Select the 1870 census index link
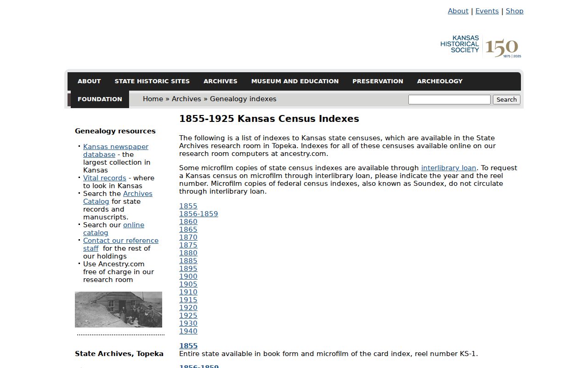This screenshot has height=368, width=588. [x=188, y=237]
